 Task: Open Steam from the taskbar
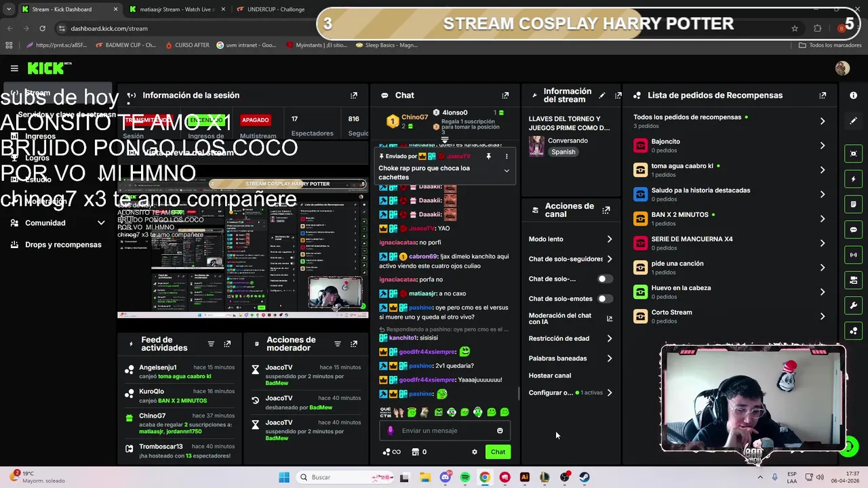coord(585,477)
